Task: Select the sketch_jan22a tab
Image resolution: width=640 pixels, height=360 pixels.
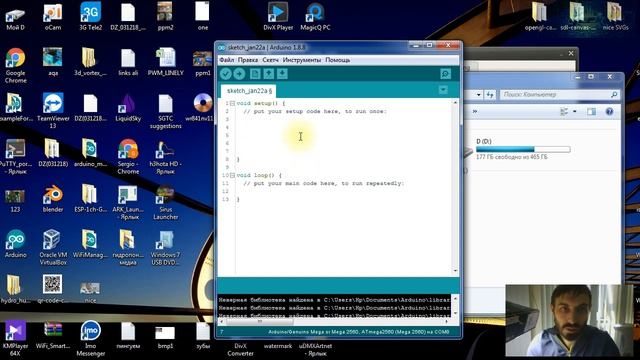Action: [x=249, y=91]
